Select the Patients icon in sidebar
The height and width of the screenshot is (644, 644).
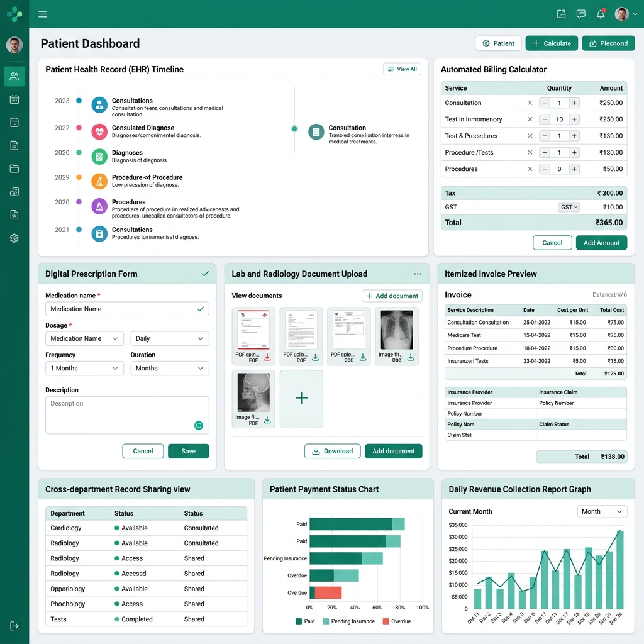click(14, 76)
